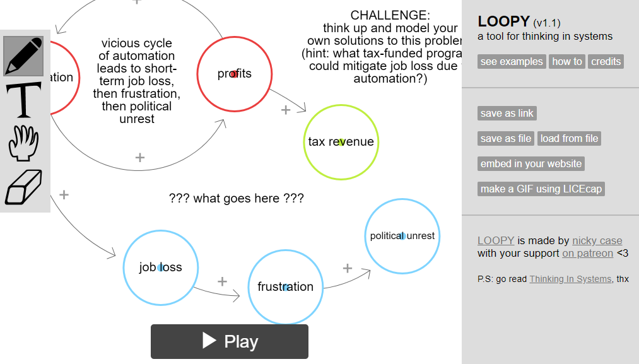
Task: Click the 'tax revenue' node
Action: (x=341, y=142)
